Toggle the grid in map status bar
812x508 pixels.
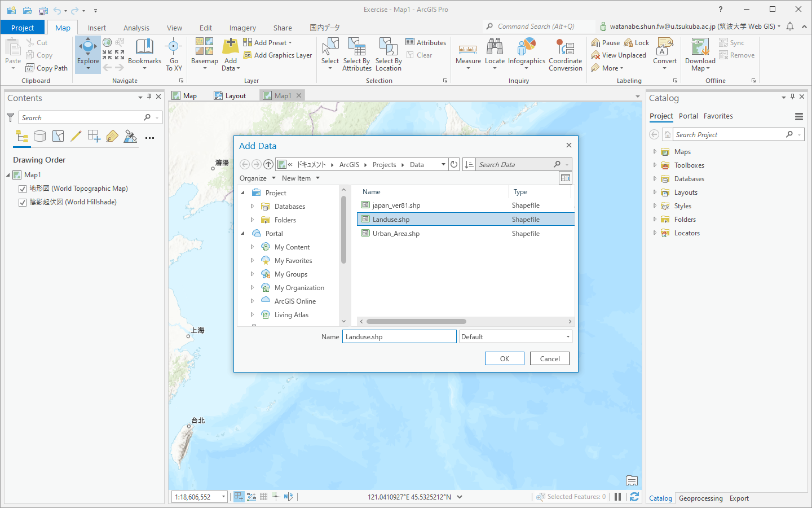point(263,497)
